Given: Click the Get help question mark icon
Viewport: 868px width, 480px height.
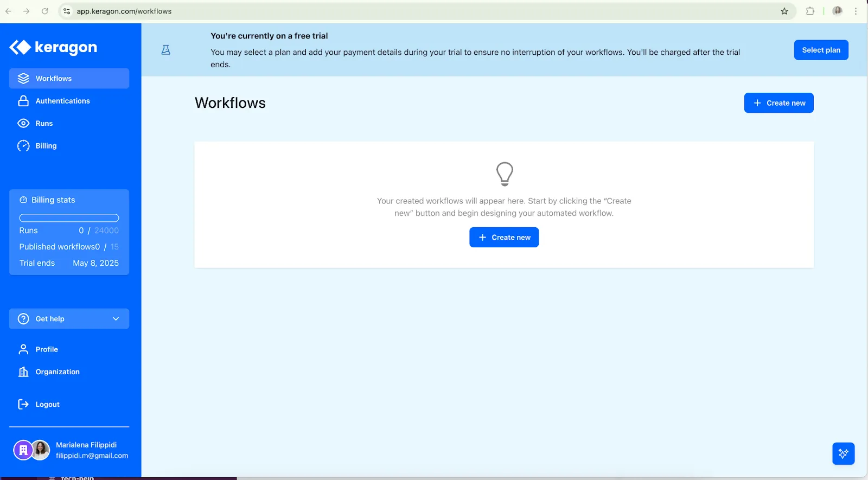Looking at the screenshot, I should tap(23, 319).
